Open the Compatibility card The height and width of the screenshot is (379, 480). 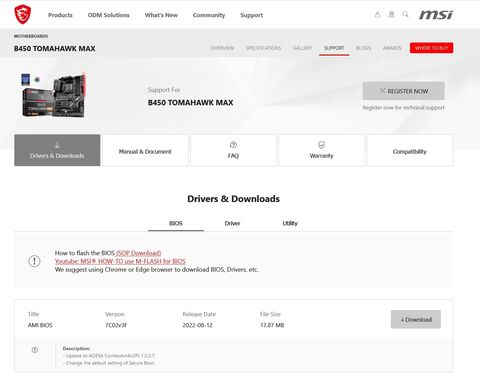click(x=410, y=150)
